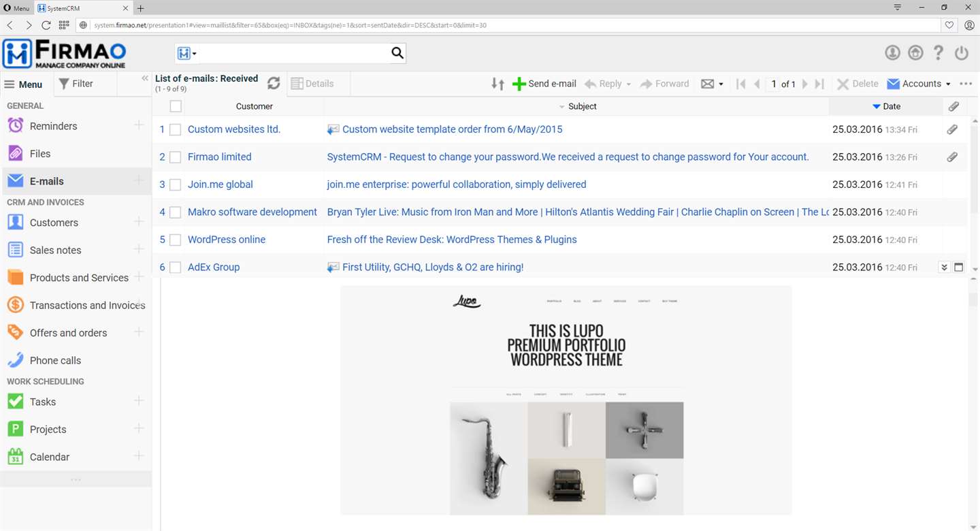The width and height of the screenshot is (980, 531).
Task: Go to the first page
Action: 741,84
